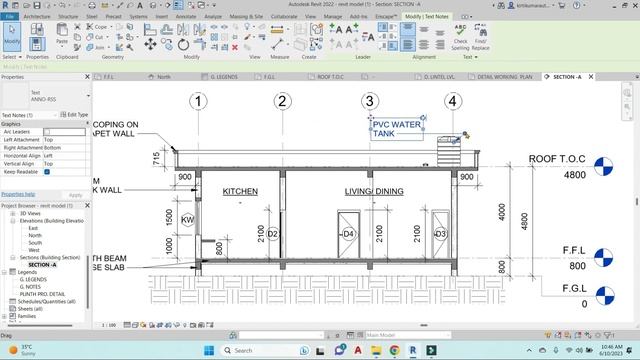Open the ROOF T.O.C view tab
Viewport: 640px width, 360px height.
coord(330,77)
